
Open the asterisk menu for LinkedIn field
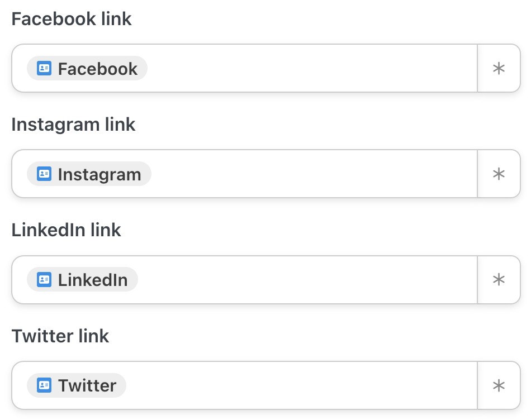pos(499,280)
